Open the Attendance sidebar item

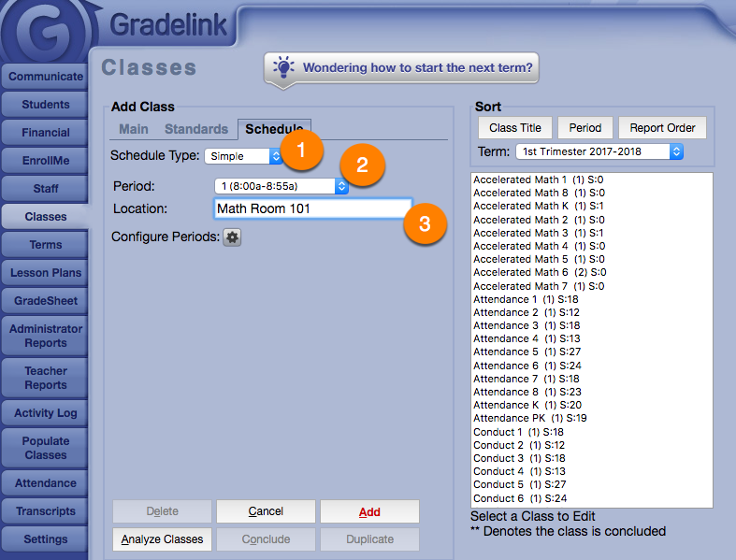[x=46, y=483]
